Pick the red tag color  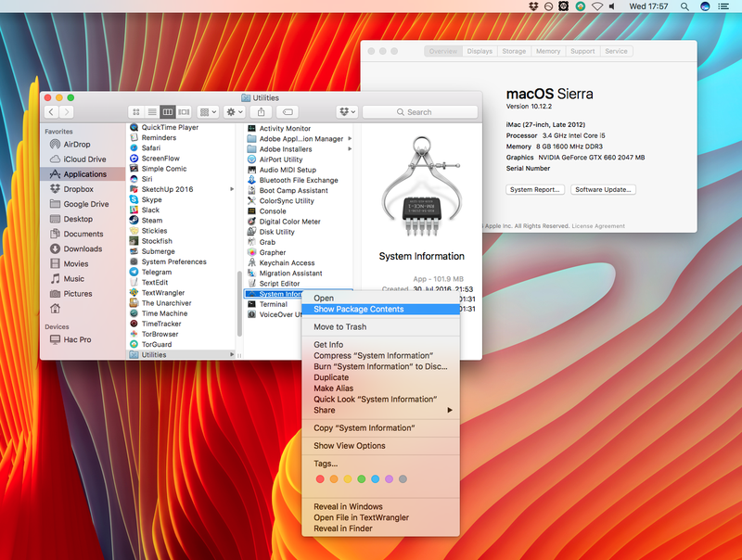click(x=320, y=479)
